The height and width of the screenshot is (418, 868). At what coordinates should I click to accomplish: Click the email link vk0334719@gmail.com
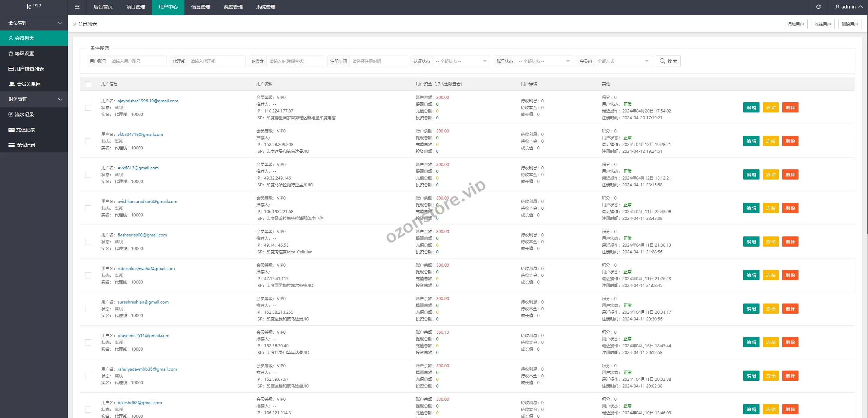point(140,134)
